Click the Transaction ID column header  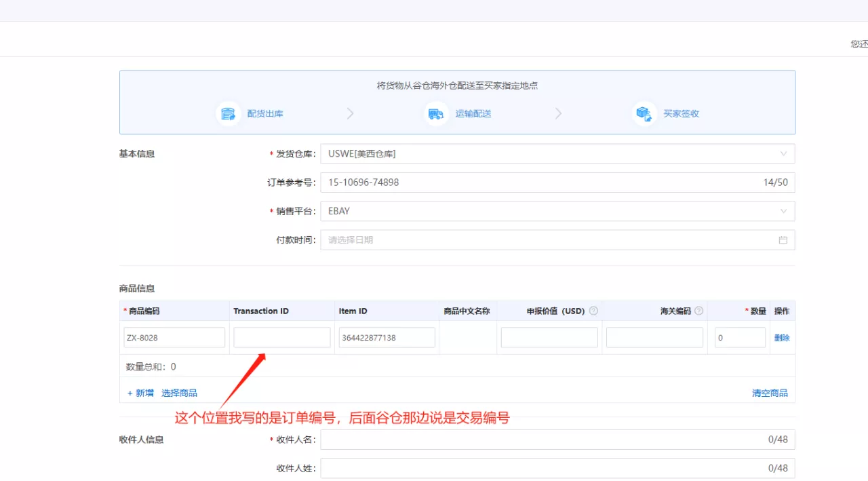pos(261,311)
